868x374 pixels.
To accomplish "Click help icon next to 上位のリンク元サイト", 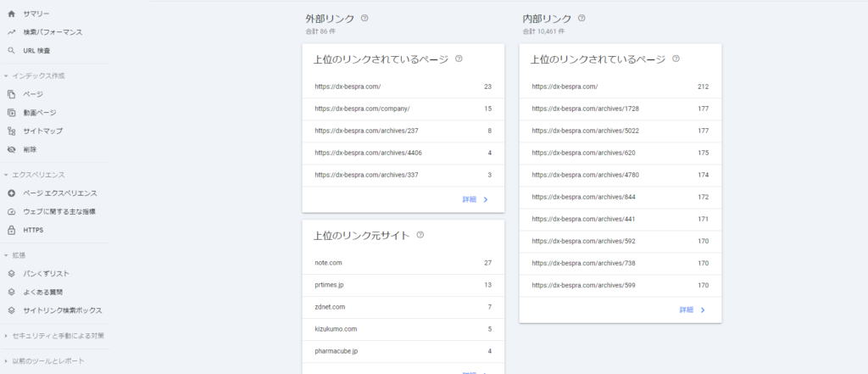I will point(420,235).
